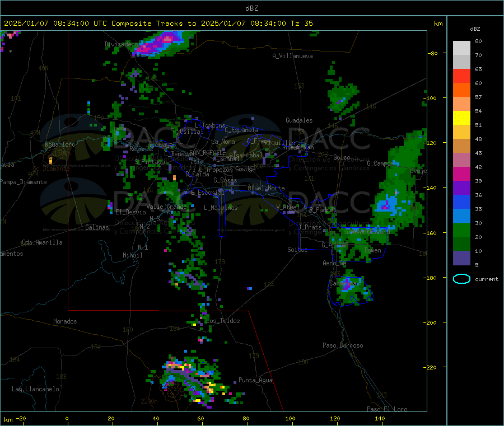This screenshot has height=426, width=504.
Task: Click the 'km' label at bottom left
Action: pyautogui.click(x=8, y=420)
